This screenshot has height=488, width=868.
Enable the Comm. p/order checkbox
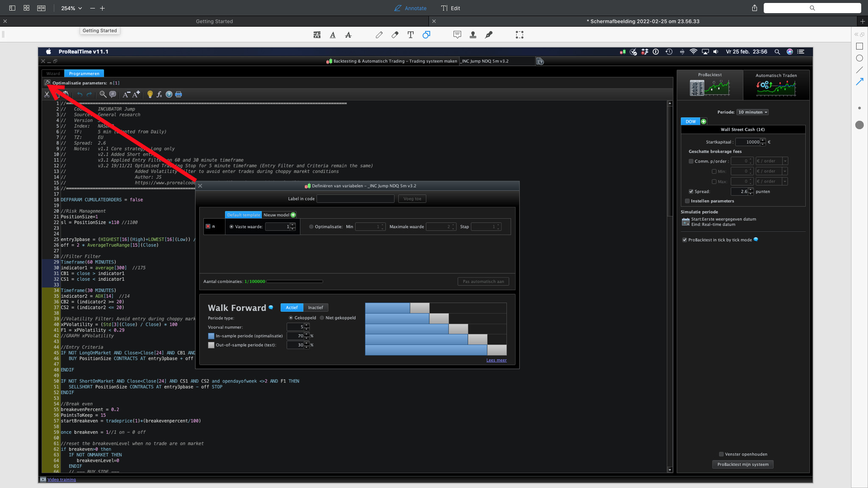point(691,161)
